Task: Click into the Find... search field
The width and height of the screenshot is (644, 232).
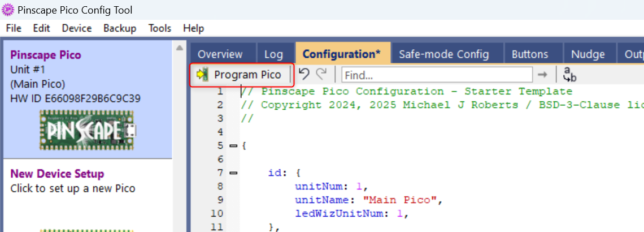Action: [437, 75]
